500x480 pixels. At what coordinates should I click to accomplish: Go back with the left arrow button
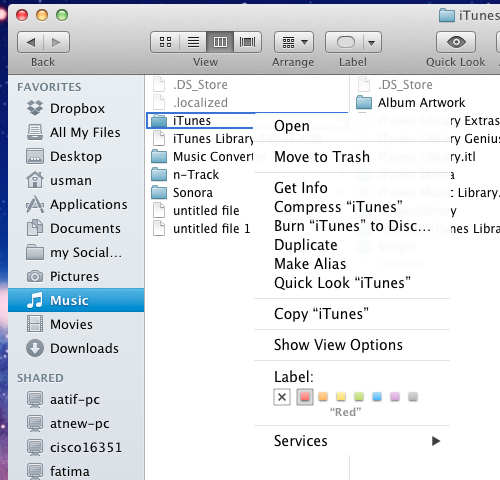tap(31, 42)
